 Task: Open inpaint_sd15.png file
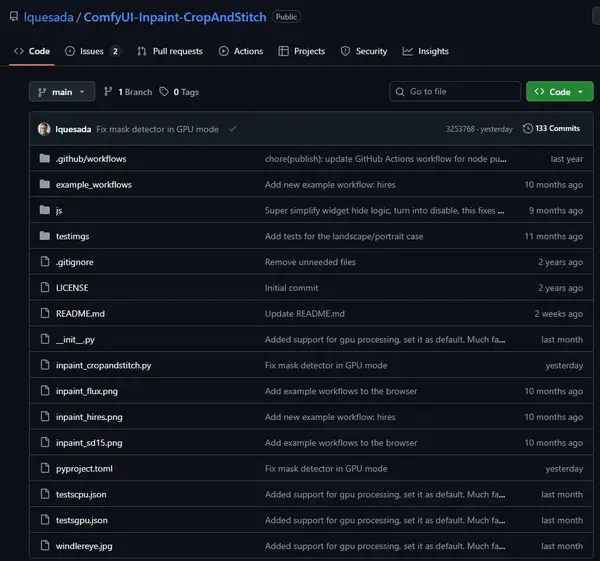[89, 443]
